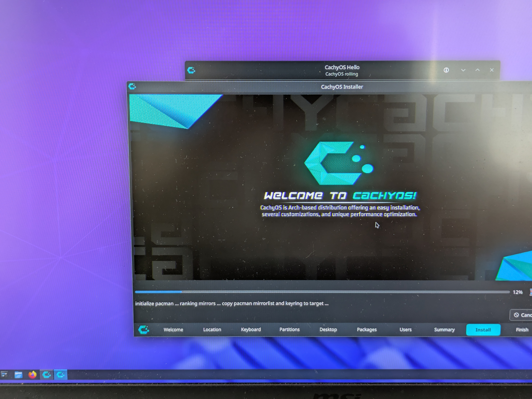The image size is (532, 399).
Task: Select the Location step
Action: pos(212,330)
